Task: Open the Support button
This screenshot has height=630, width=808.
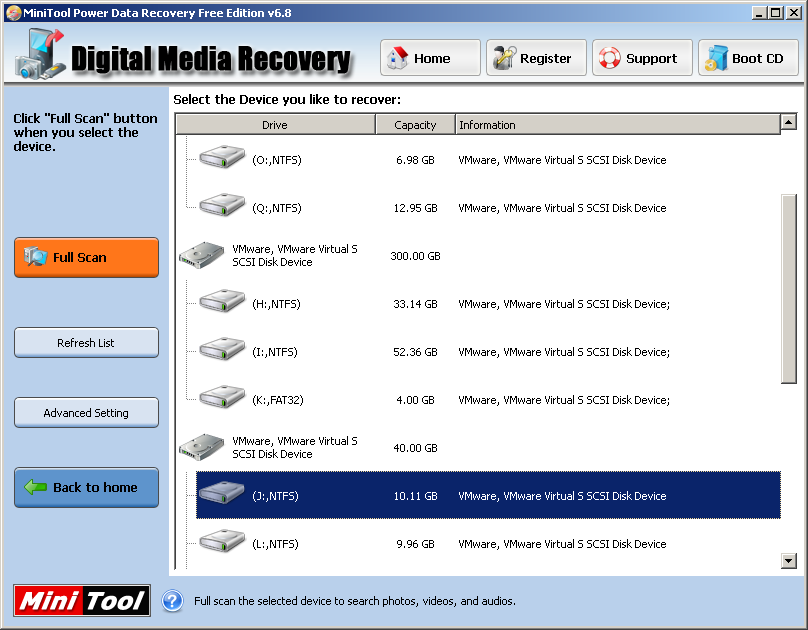Action: (x=642, y=58)
